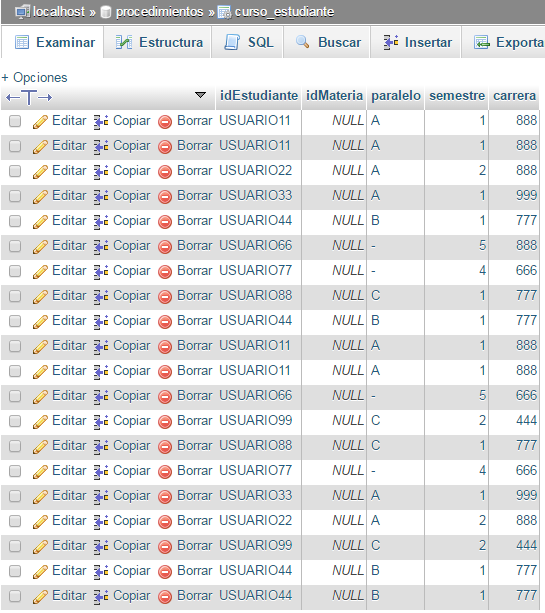The height and width of the screenshot is (613, 545).
Task: Click pencil icon in the first USUARIO99 row
Action: click(40, 422)
